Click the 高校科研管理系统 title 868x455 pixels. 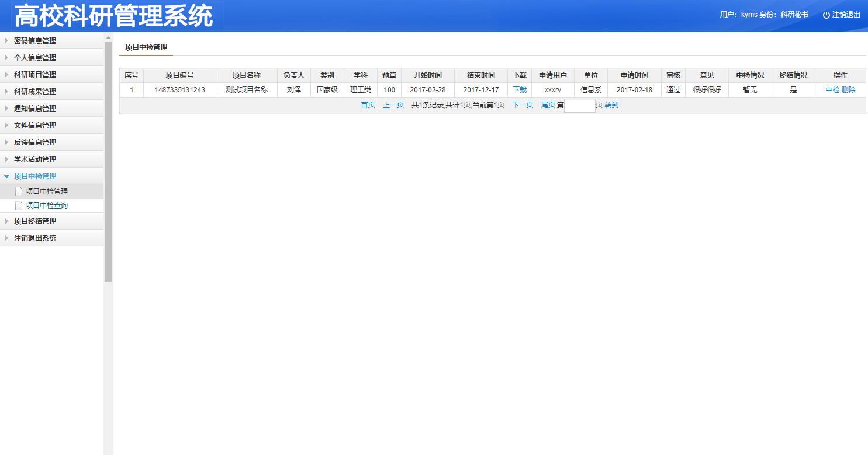113,16
